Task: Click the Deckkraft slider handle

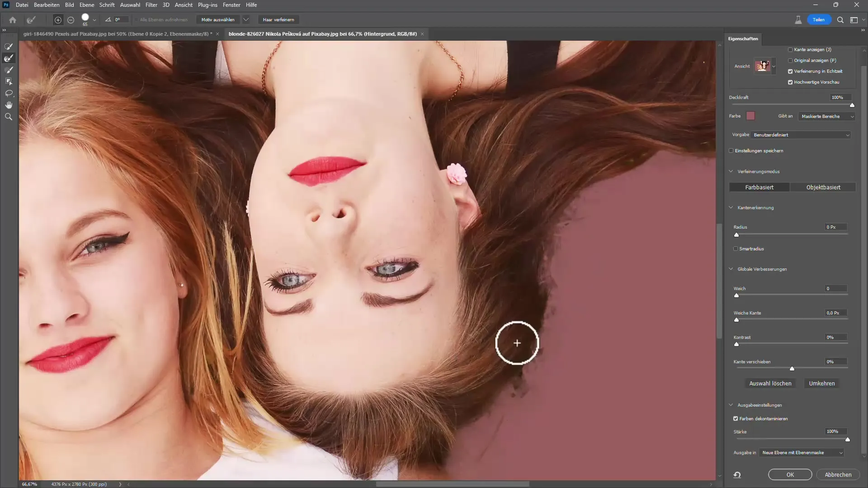Action: point(852,105)
